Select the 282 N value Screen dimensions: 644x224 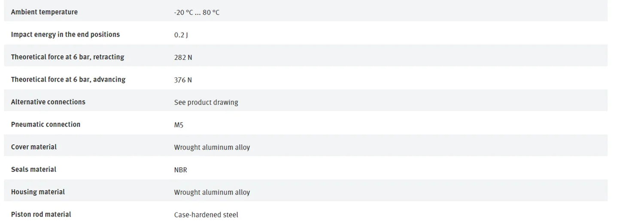pyautogui.click(x=183, y=57)
